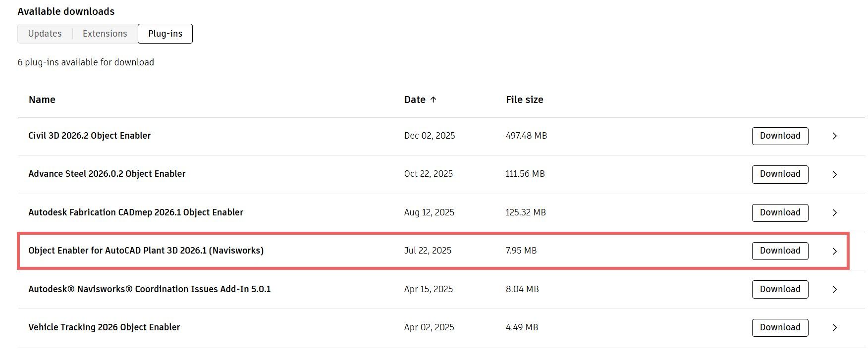Select the Dec 02, 2025 date cell
Image resolution: width=868 pixels, height=360 pixels.
pos(430,136)
